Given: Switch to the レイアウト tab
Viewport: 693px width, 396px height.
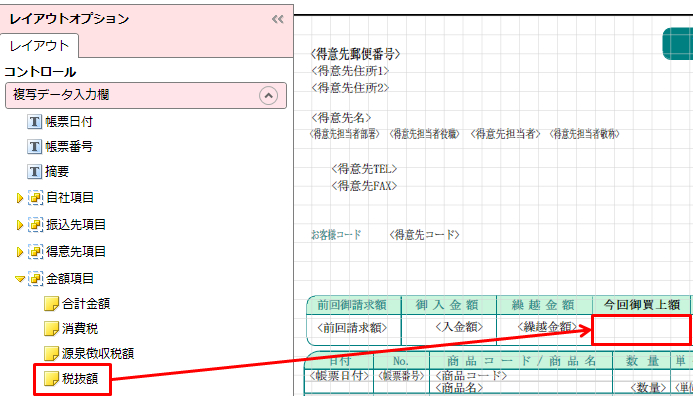Looking at the screenshot, I should [x=40, y=46].
